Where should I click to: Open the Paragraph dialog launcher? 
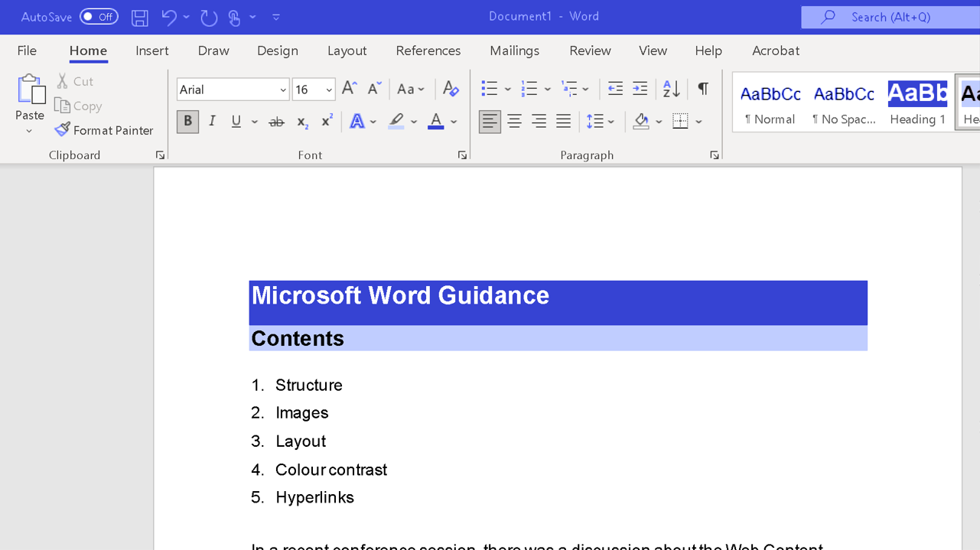(x=714, y=155)
